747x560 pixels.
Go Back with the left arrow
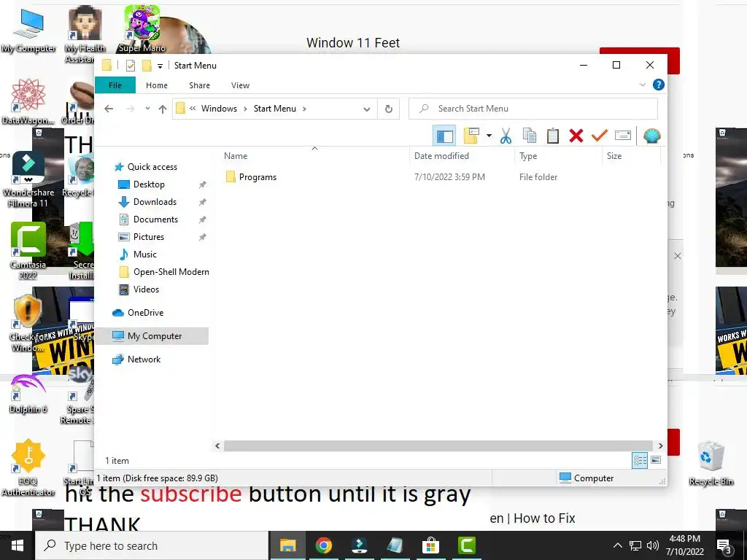tap(109, 109)
